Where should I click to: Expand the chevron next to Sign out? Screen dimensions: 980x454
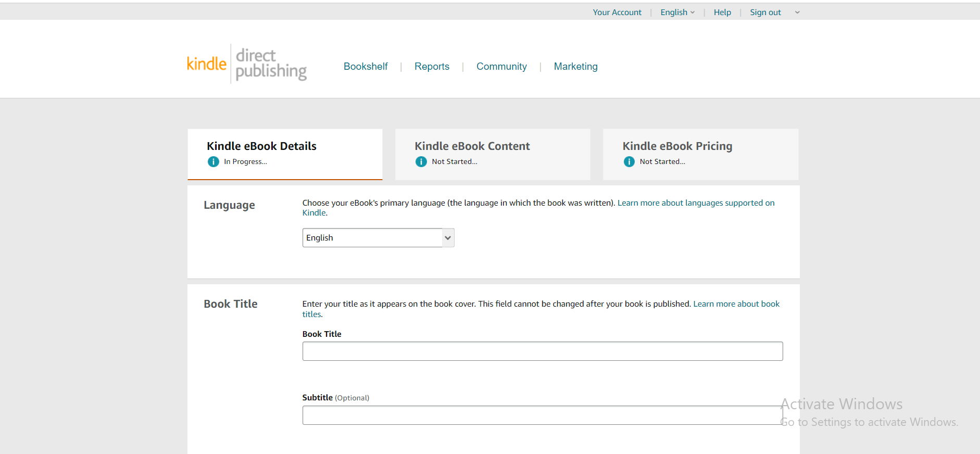pyautogui.click(x=797, y=12)
